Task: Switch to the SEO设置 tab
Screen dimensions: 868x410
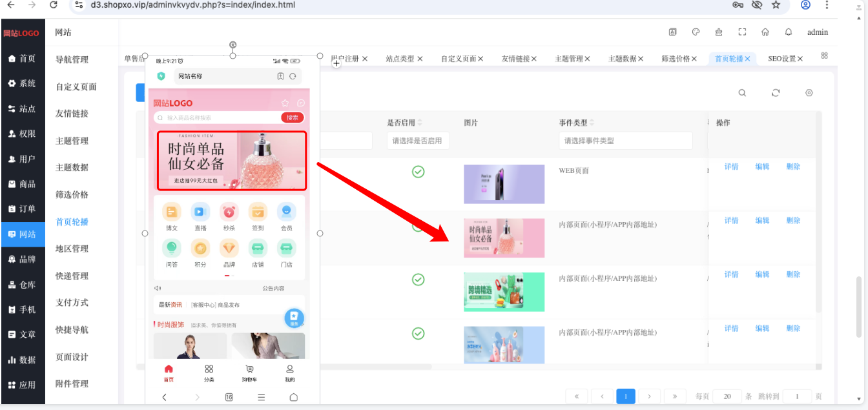Action: pos(781,59)
